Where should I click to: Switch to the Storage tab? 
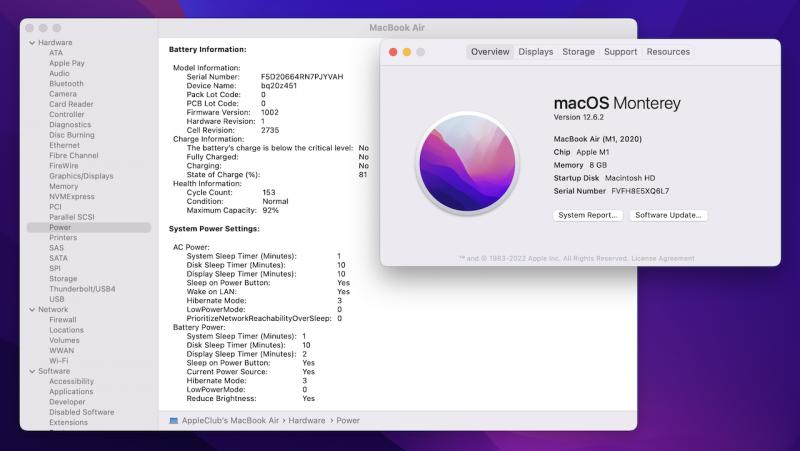579,52
